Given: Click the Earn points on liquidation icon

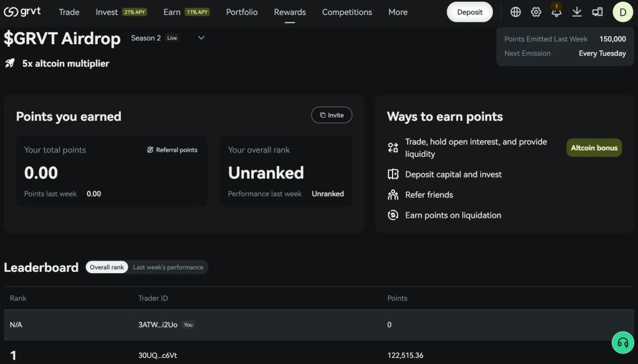Looking at the screenshot, I should point(393,215).
